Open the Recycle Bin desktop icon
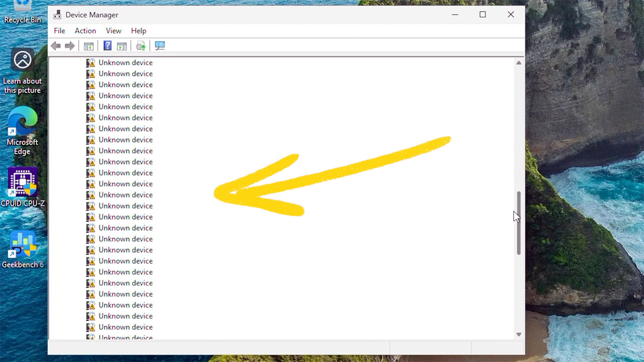 click(23, 12)
